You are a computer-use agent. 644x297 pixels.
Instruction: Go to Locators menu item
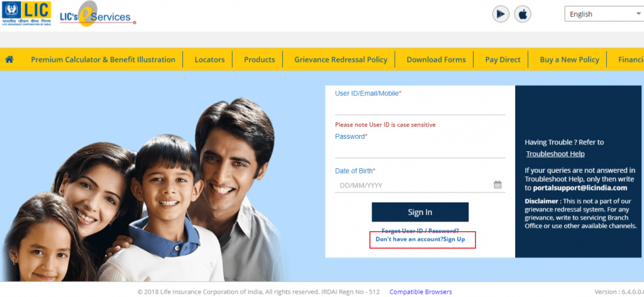point(209,60)
